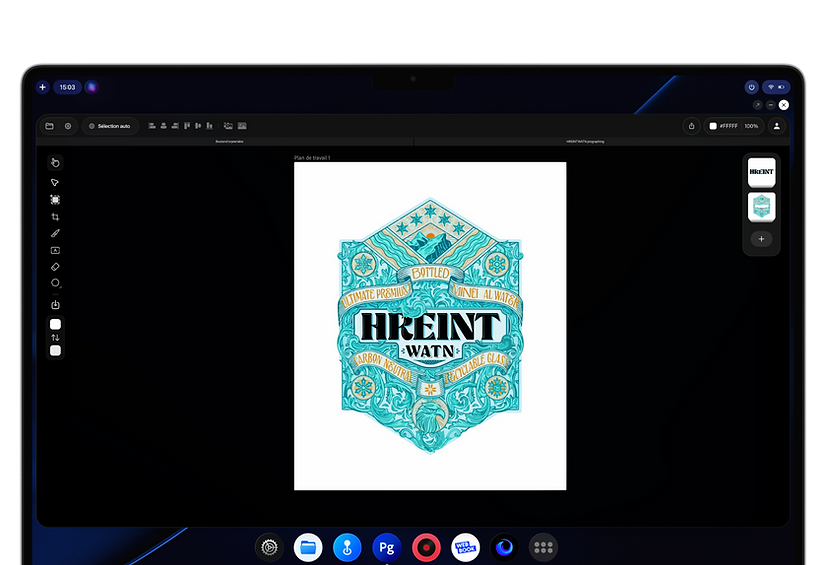Switch to the left document tab
Viewport: 828px width, 565px height.
pos(225,142)
